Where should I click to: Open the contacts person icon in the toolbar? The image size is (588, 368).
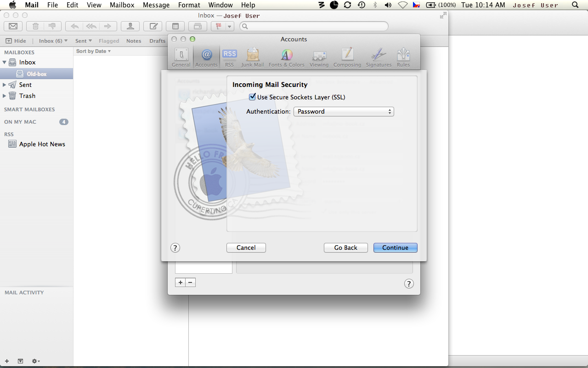tap(130, 26)
